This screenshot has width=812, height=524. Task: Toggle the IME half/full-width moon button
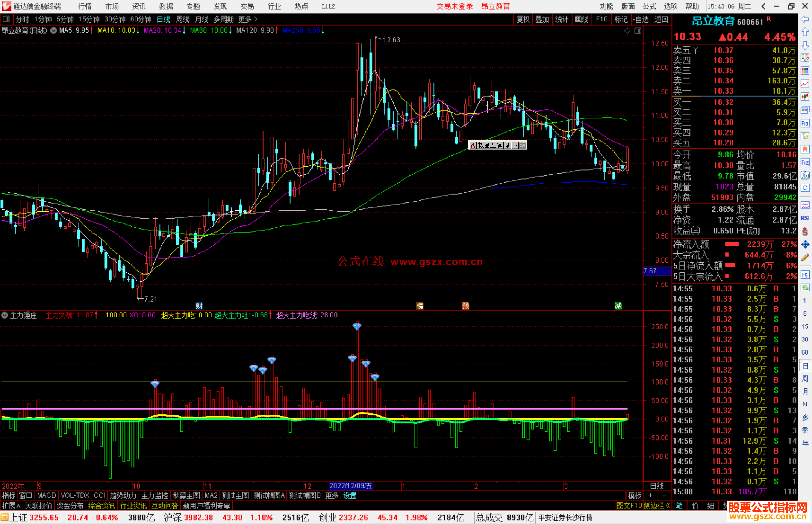507,145
